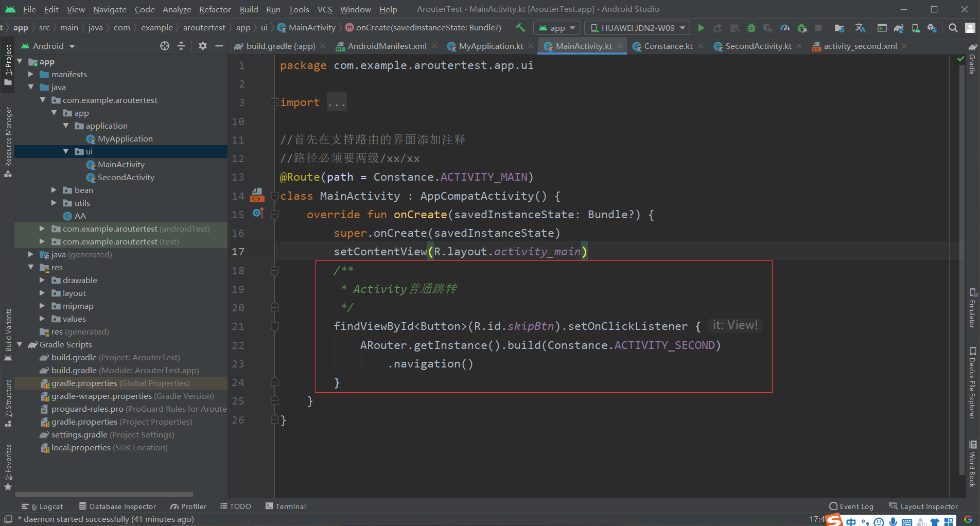The image size is (980, 526).
Task: Open the Android project view dropdown
Action: click(x=48, y=46)
